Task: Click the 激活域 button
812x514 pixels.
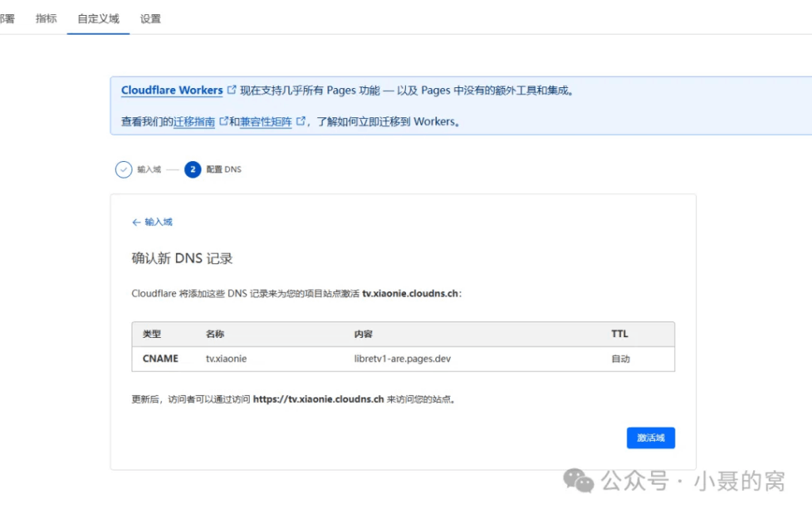Action: tap(651, 438)
